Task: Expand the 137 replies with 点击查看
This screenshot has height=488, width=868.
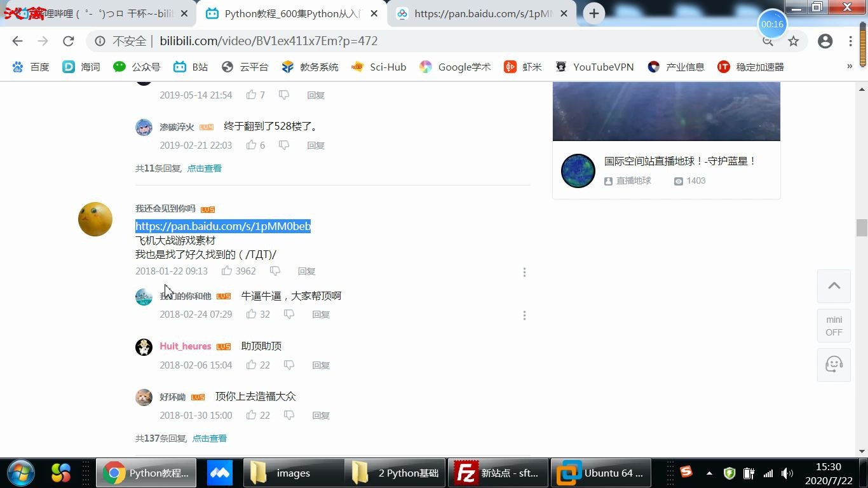Action: [210, 438]
